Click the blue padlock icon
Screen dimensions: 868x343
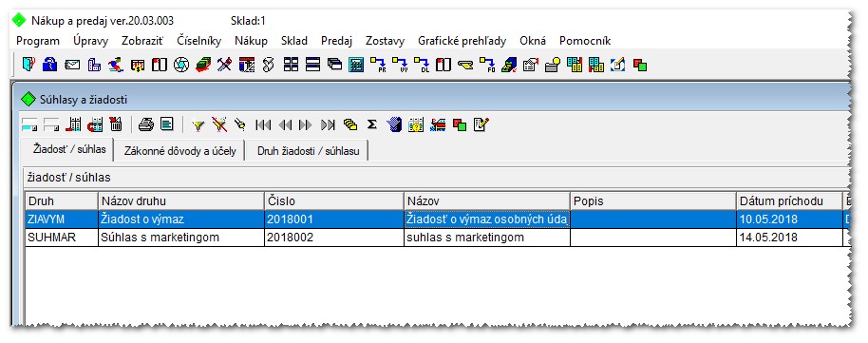tap(49, 65)
